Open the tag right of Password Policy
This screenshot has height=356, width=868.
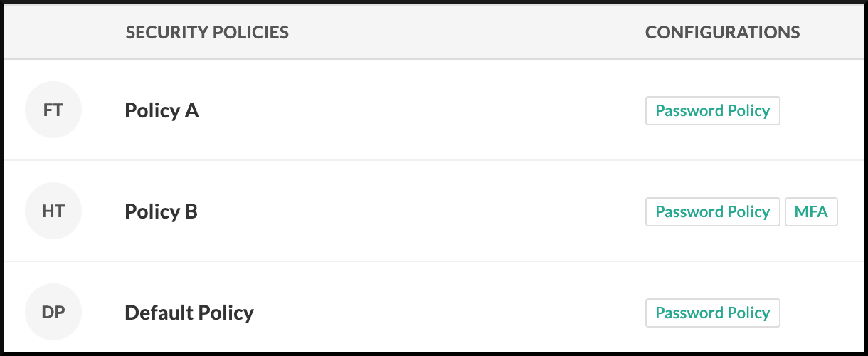coord(811,212)
